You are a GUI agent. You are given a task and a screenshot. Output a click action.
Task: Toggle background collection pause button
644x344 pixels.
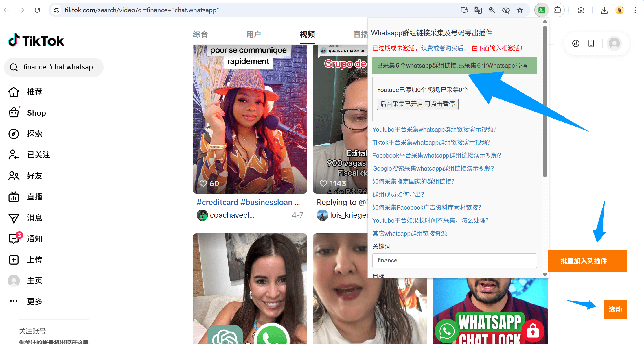[x=417, y=104]
